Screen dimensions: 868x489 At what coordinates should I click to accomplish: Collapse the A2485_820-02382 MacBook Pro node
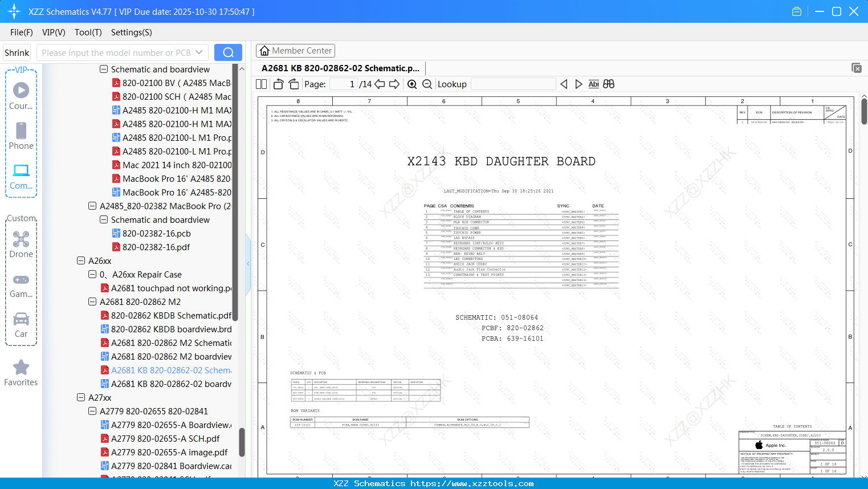92,206
